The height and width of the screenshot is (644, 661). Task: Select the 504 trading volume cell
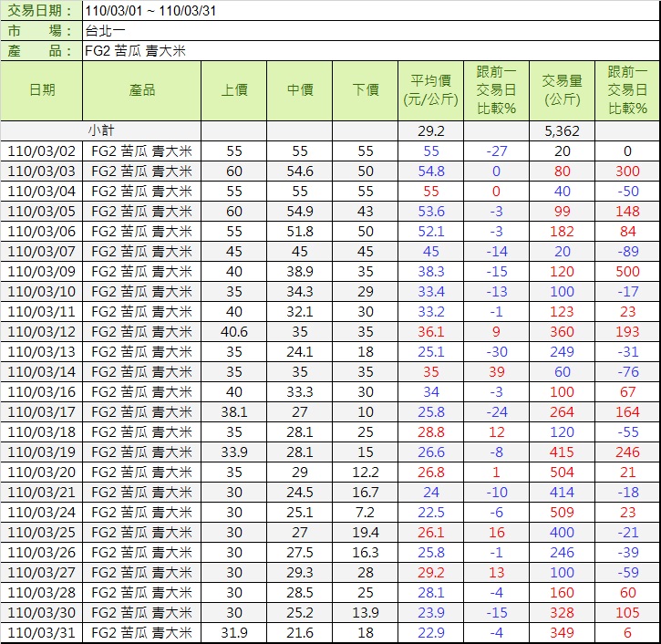[562, 473]
